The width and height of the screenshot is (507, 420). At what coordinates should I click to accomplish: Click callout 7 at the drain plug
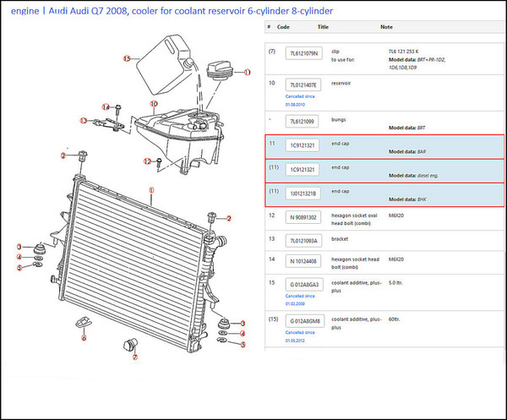click(x=134, y=357)
